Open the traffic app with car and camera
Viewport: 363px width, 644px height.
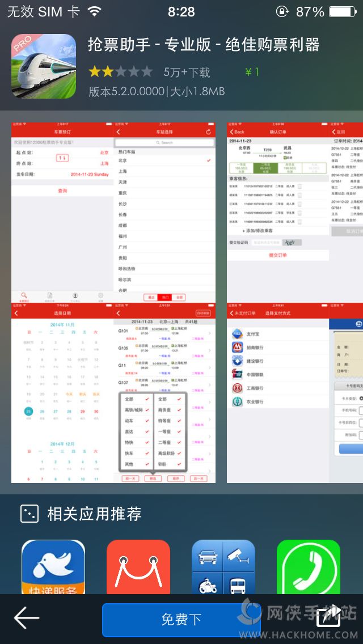point(223,567)
